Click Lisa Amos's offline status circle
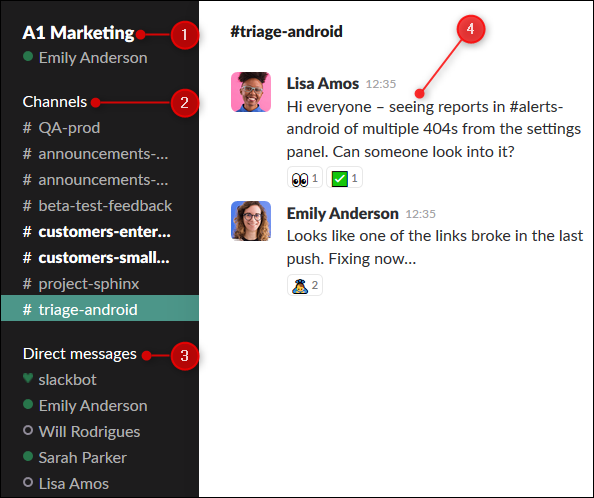594x498 pixels. [x=28, y=482]
